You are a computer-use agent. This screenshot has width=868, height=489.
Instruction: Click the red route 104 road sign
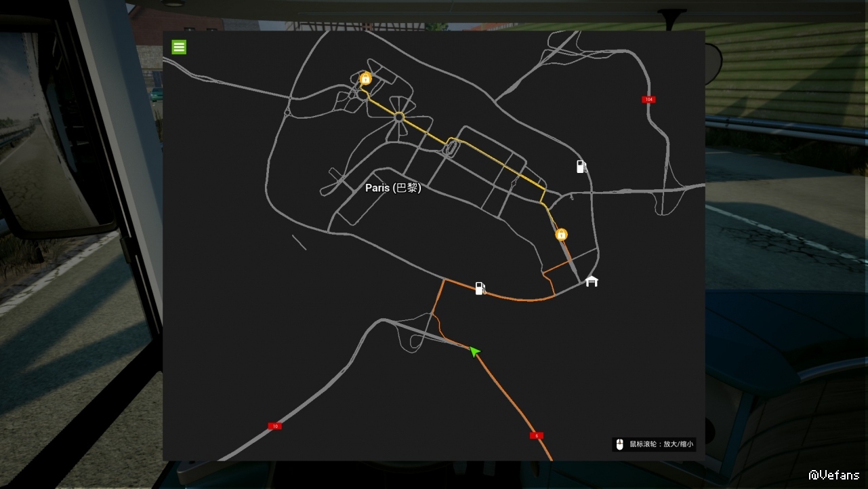[x=648, y=100]
